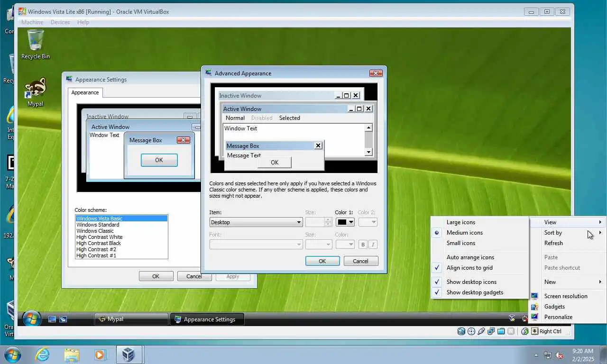
Task: Click the network adapters status icon
Action: pyautogui.click(x=491, y=331)
